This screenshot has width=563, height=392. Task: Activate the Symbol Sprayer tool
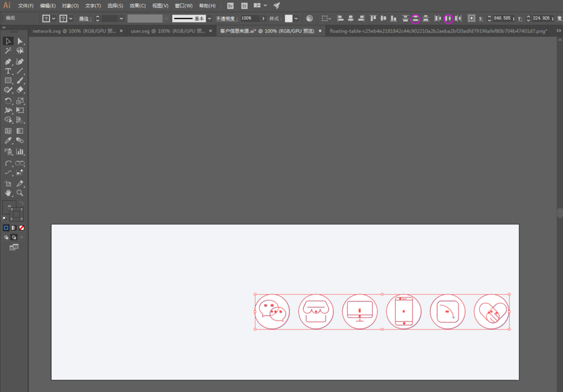pos(8,152)
